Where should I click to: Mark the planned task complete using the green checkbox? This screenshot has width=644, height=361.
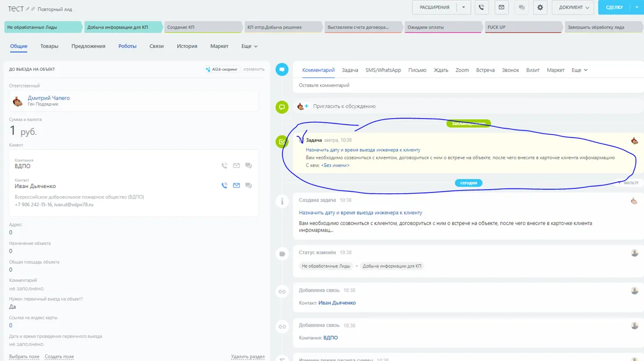[282, 141]
